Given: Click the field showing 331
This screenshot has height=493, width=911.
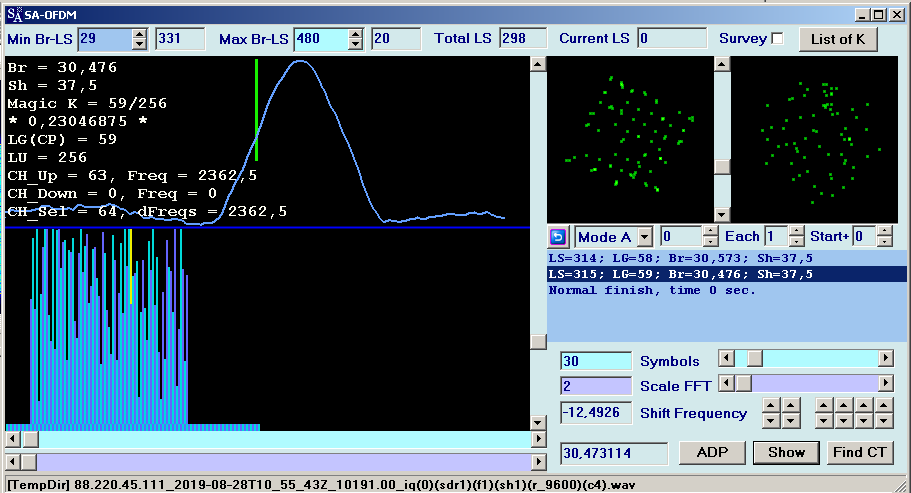Looking at the screenshot, I should [180, 39].
